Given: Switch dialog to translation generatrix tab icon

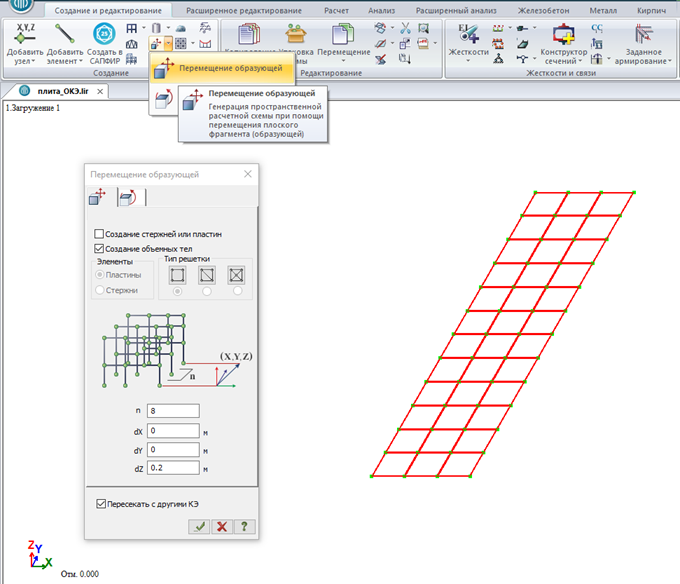Looking at the screenshot, I should (98, 197).
